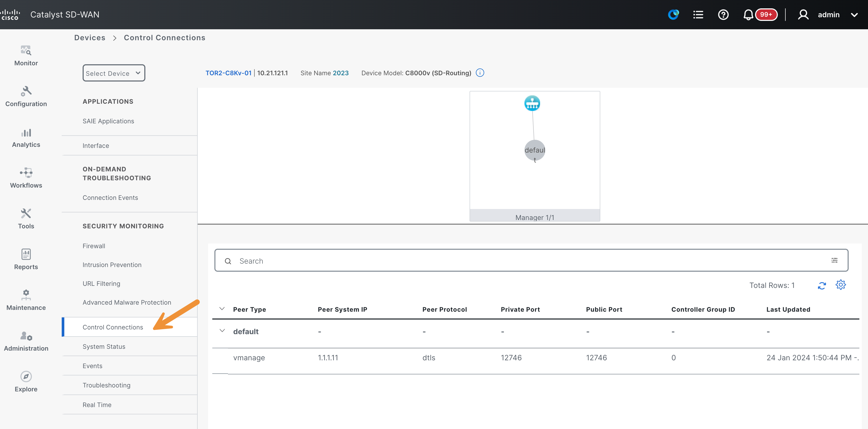868x429 pixels.
Task: Click the default peer type label
Action: pos(246,332)
